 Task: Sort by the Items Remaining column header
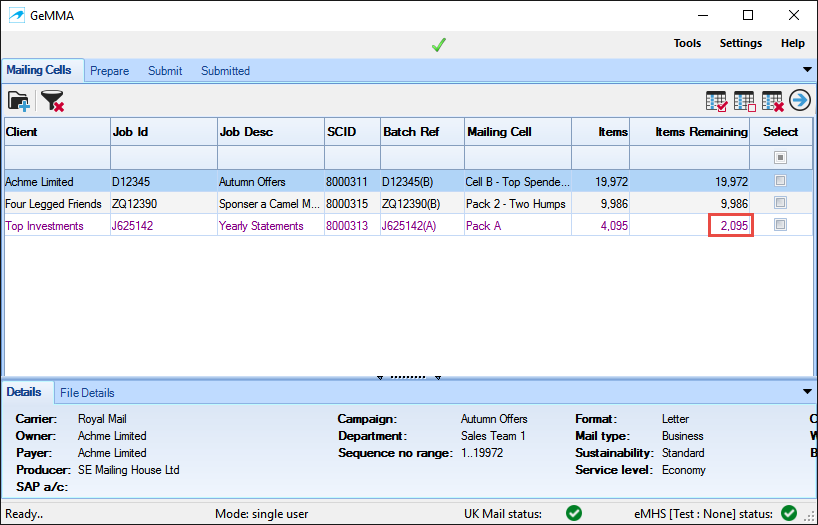[690, 132]
